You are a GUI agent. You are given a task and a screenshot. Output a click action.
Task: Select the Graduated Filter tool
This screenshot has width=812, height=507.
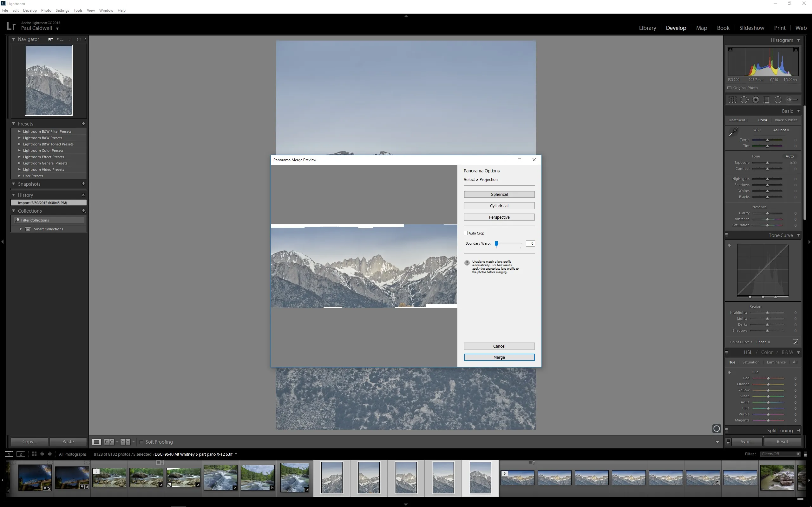pyautogui.click(x=767, y=99)
